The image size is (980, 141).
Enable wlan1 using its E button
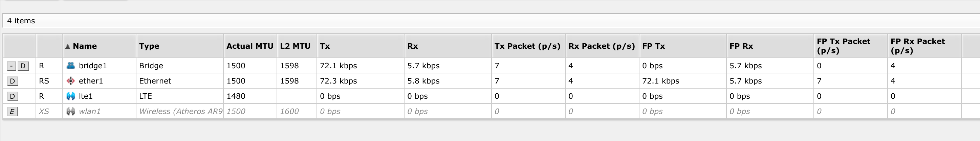point(12,111)
